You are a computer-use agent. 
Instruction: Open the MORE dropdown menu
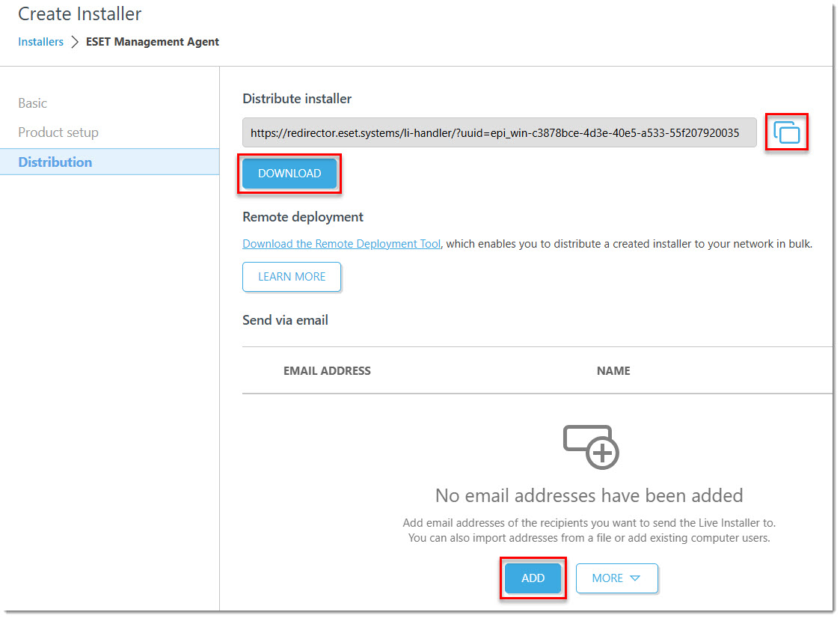point(616,578)
